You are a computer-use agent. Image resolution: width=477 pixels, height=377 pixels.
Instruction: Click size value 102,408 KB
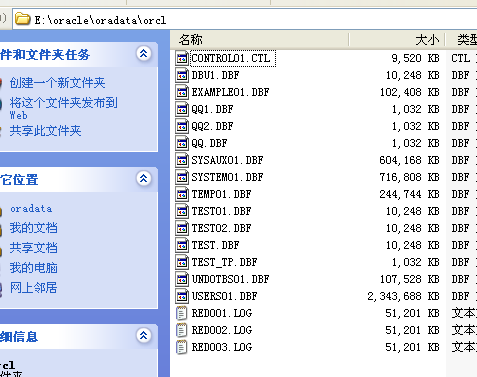tap(409, 92)
